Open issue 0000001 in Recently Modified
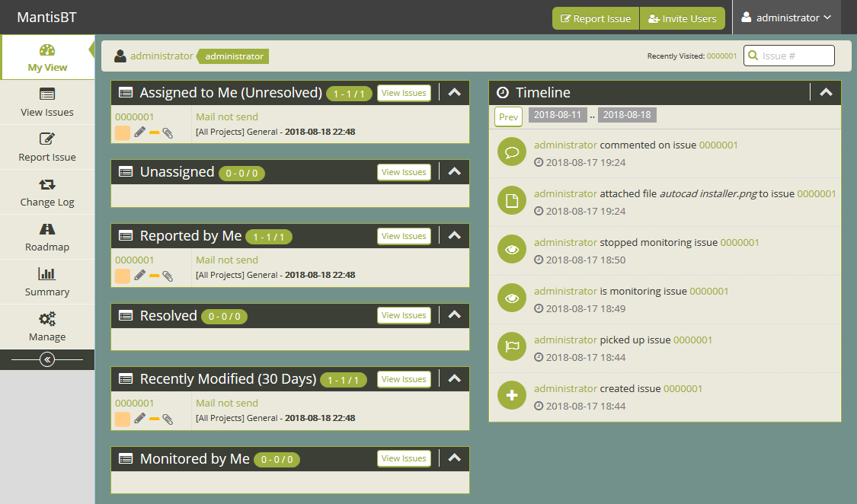The width and height of the screenshot is (857, 504). pos(134,403)
